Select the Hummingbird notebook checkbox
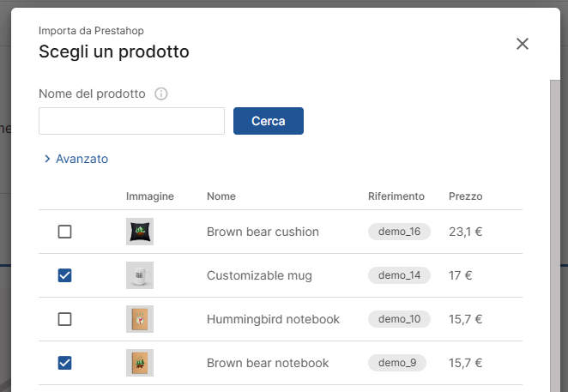The height and width of the screenshot is (392, 568). coord(64,319)
